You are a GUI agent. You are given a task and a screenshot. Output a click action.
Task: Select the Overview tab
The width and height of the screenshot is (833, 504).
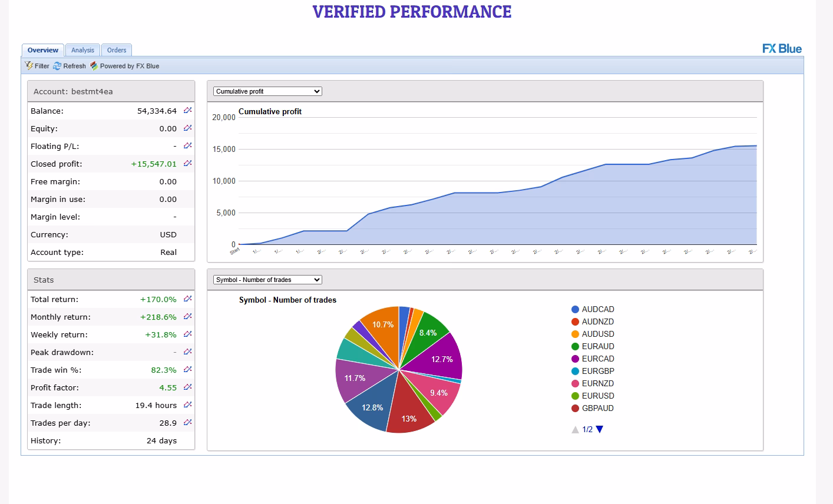[43, 50]
